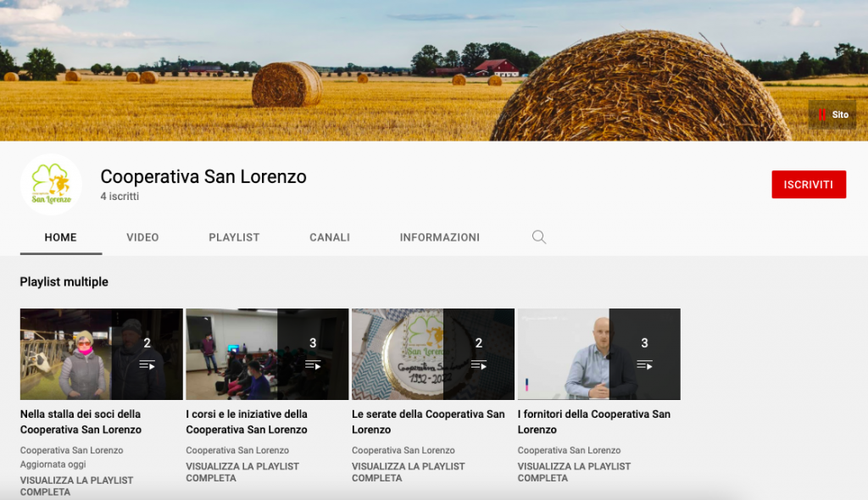Click channel name under the 'I fornitori' playlist

point(569,450)
